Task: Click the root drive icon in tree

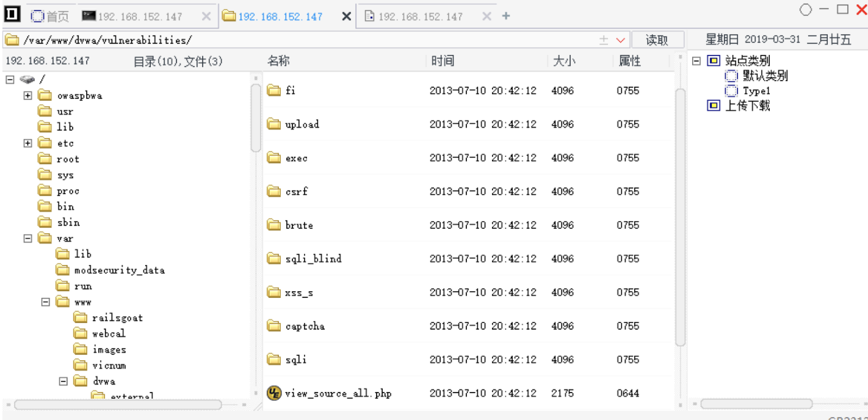Action: pyautogui.click(x=27, y=79)
